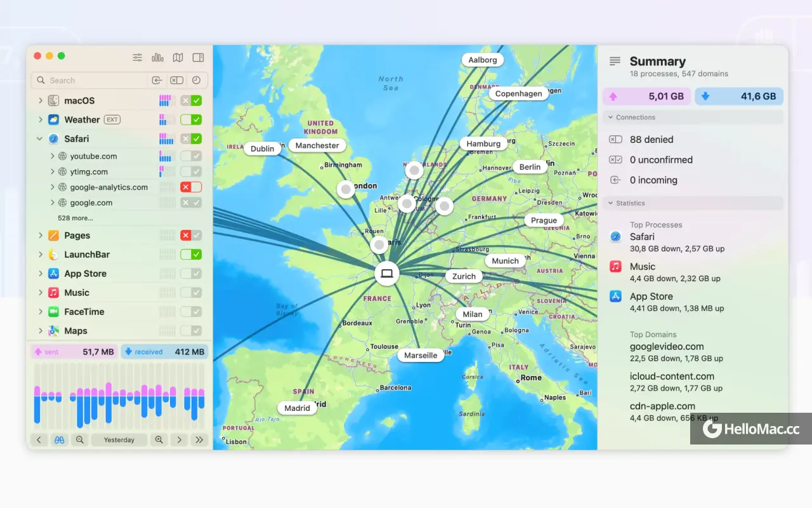Click the LaunchBar app icon
The image size is (812, 508).
point(53,255)
